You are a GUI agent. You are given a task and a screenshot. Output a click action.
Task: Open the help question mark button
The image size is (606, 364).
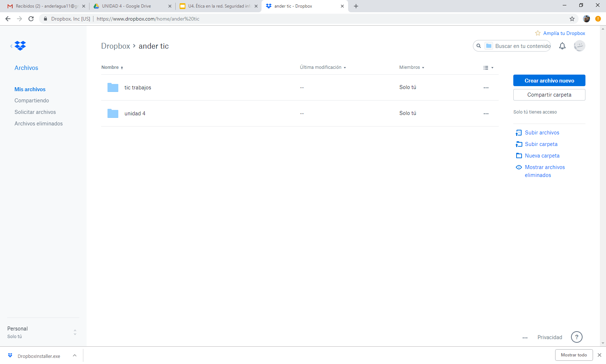pyautogui.click(x=576, y=337)
